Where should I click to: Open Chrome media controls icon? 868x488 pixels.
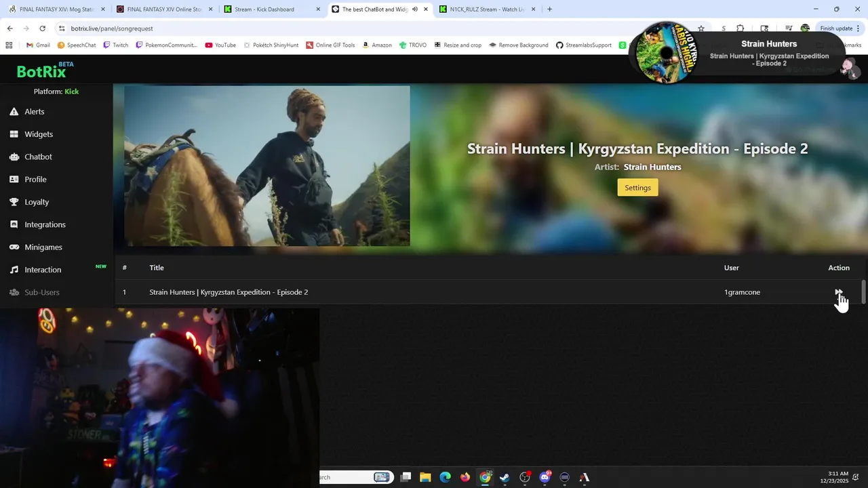click(x=789, y=28)
